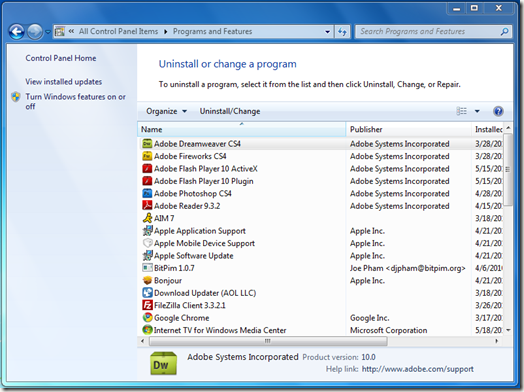
Task: Click Joe Pham publisher cell
Action: coord(407,268)
